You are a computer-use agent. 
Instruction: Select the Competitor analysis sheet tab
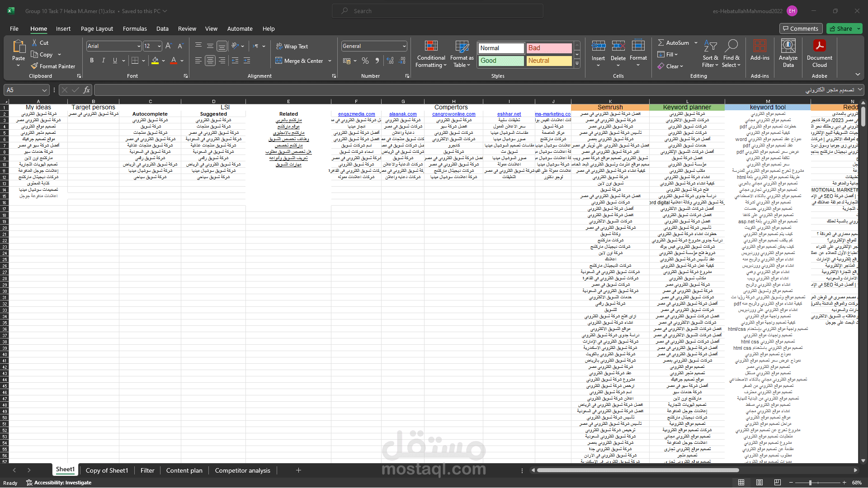tap(242, 470)
